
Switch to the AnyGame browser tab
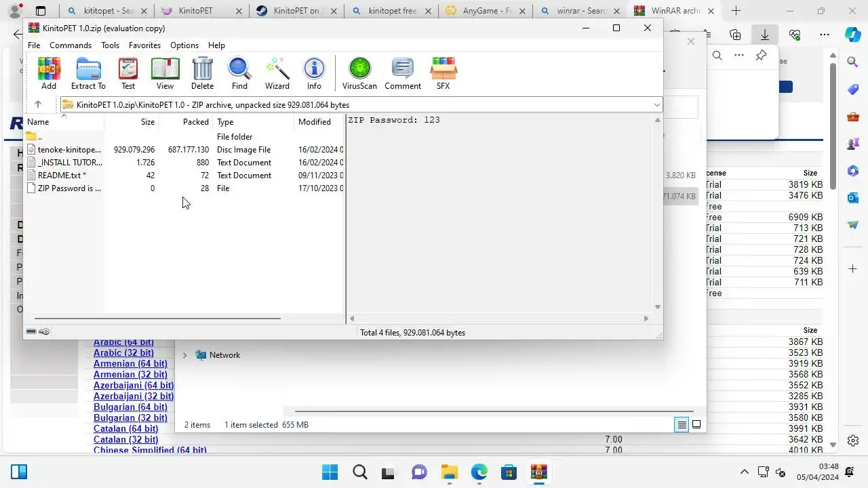pos(485,11)
